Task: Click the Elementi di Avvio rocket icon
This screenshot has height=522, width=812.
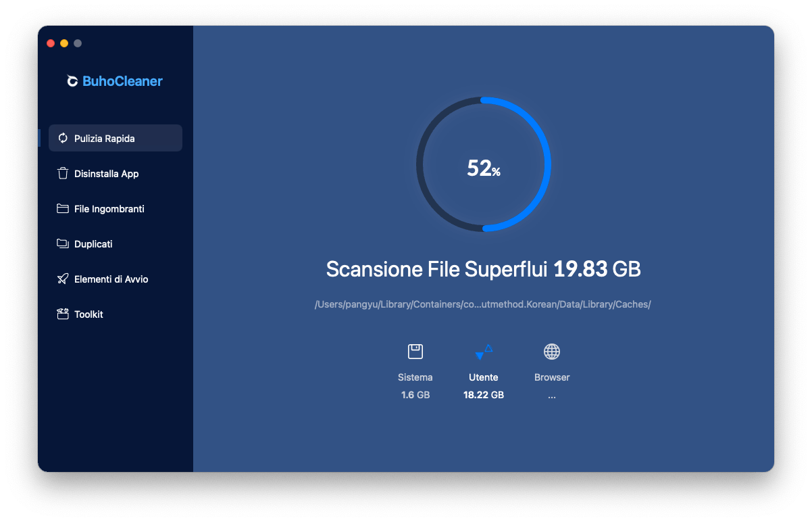Action: click(x=63, y=279)
